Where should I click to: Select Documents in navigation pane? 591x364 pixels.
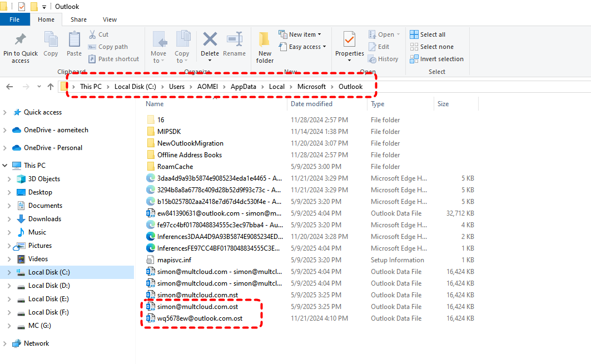click(x=45, y=206)
